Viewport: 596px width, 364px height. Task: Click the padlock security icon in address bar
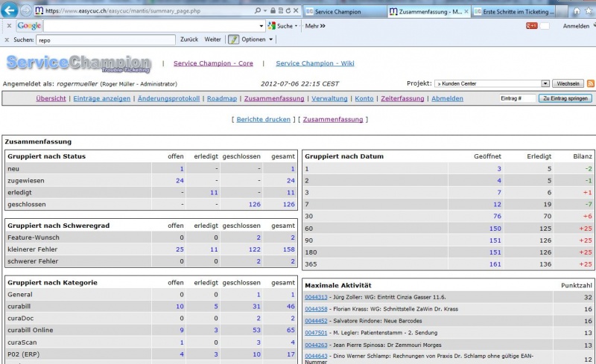click(x=273, y=10)
